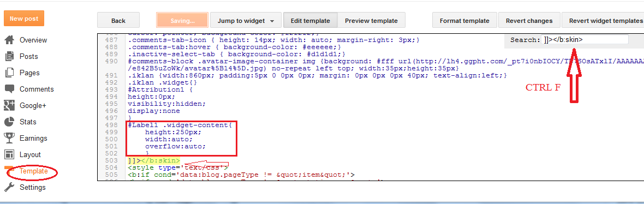Click the Saving... button

(x=182, y=21)
